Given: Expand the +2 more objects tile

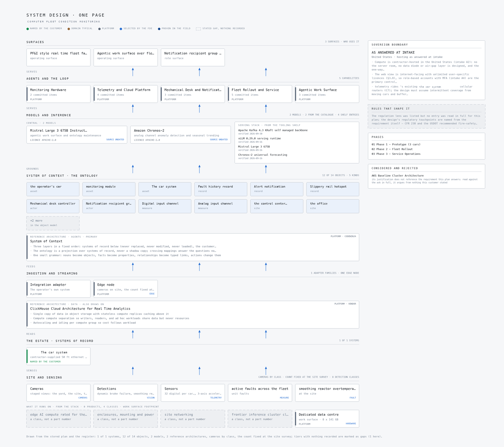Looking at the screenshot, I should pyautogui.click(x=53, y=223).
